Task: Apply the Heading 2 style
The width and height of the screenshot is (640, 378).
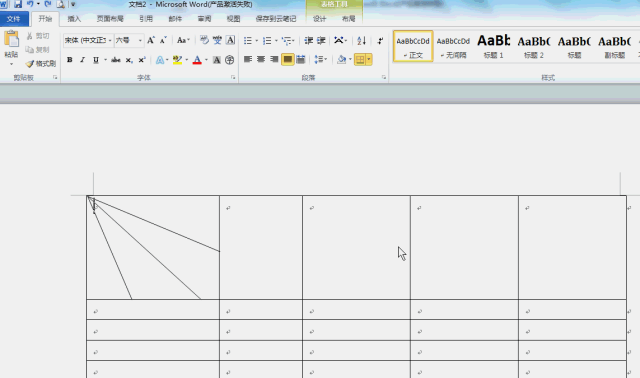Action: tap(534, 46)
